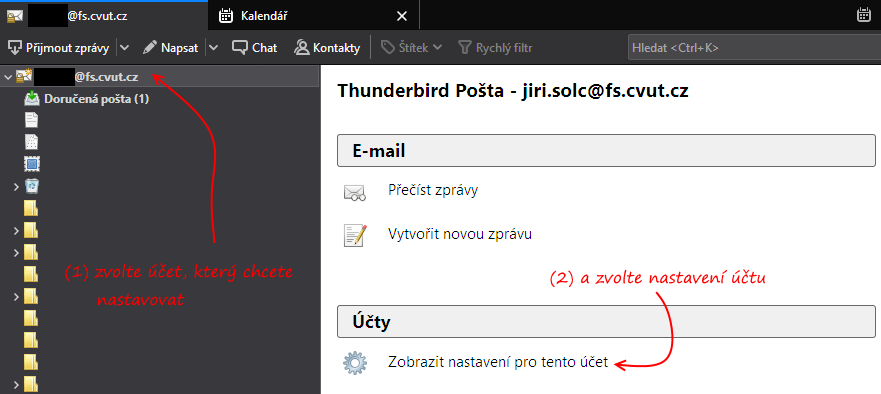Select the drafts folder page icon
The image size is (881, 394).
tap(32, 120)
